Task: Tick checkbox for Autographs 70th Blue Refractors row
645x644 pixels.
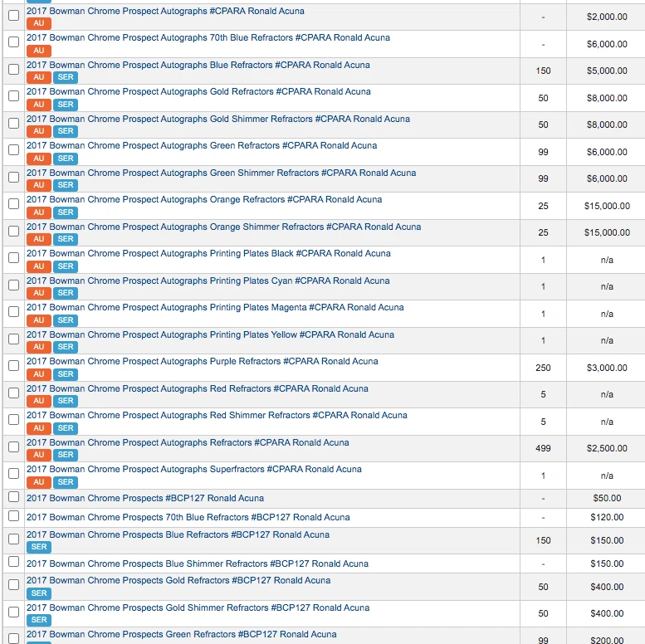Action: click(x=13, y=42)
